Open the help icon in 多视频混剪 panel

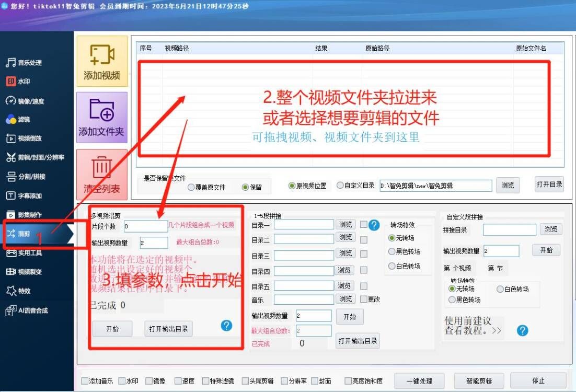(227, 325)
